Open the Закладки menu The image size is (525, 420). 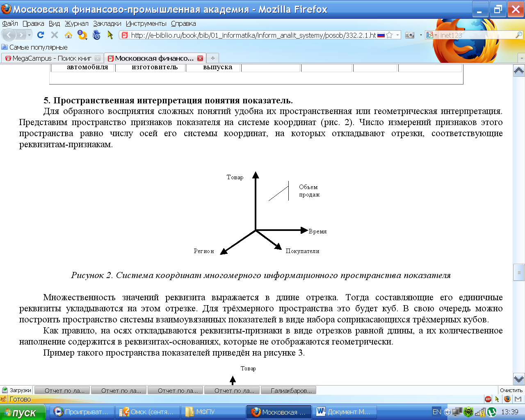coord(107,23)
